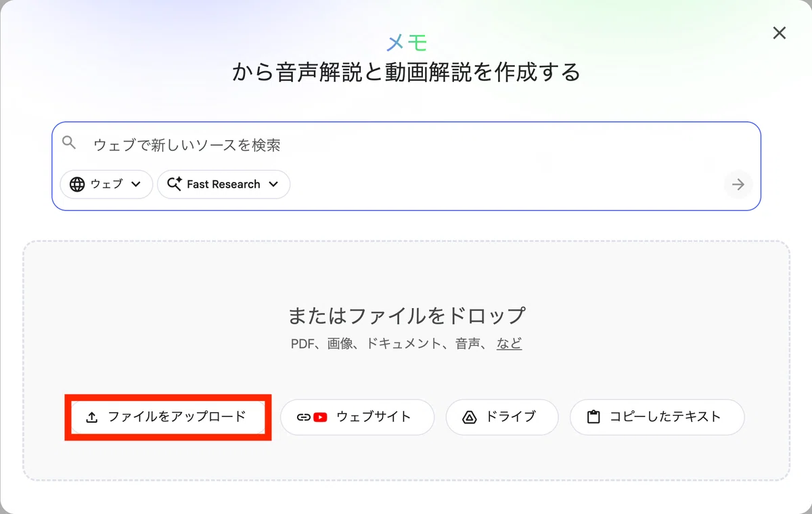The height and width of the screenshot is (514, 812).
Task: Expand the chevron next to Fast Research
Action: (x=273, y=184)
